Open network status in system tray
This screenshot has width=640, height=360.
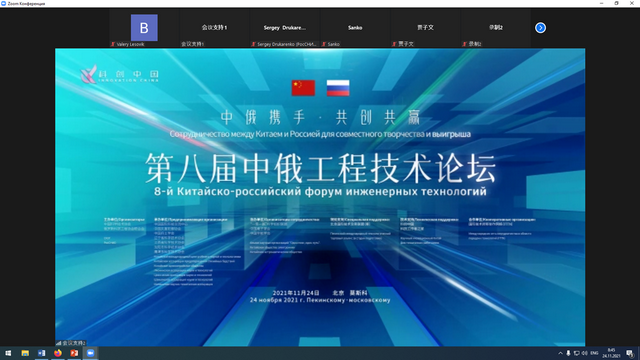point(576,353)
